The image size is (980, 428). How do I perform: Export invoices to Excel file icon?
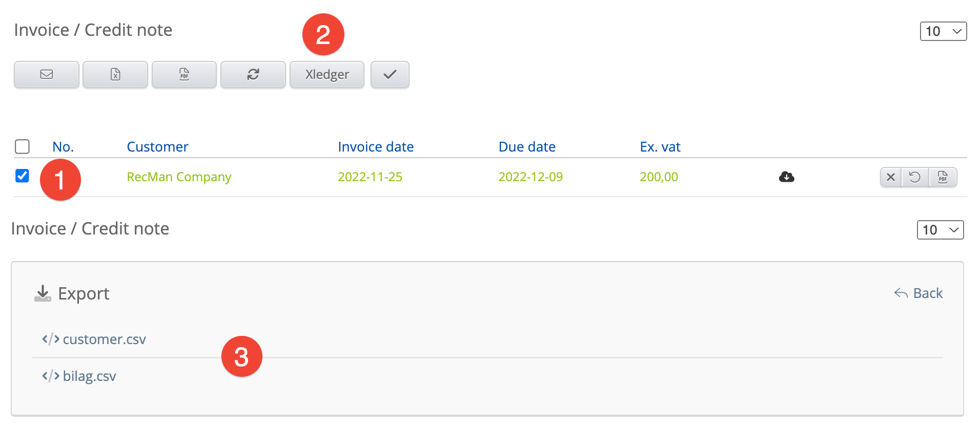click(x=115, y=75)
